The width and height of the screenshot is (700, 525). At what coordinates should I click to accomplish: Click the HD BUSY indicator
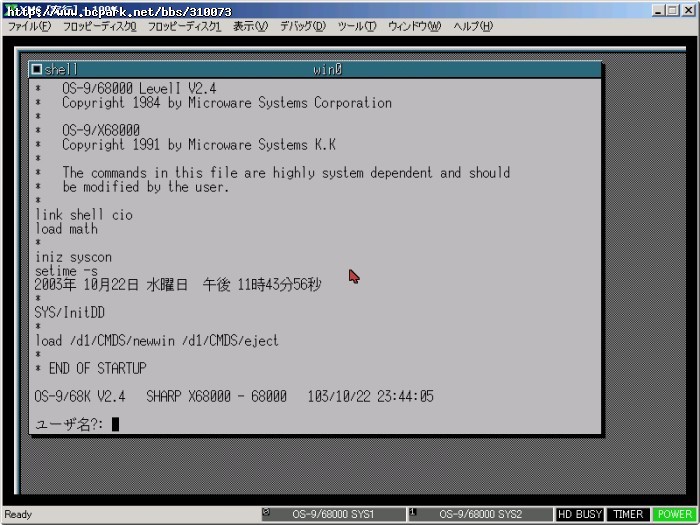pos(580,514)
